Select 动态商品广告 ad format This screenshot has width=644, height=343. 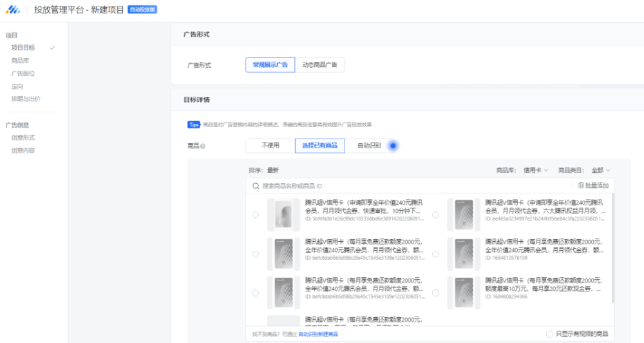coord(319,65)
